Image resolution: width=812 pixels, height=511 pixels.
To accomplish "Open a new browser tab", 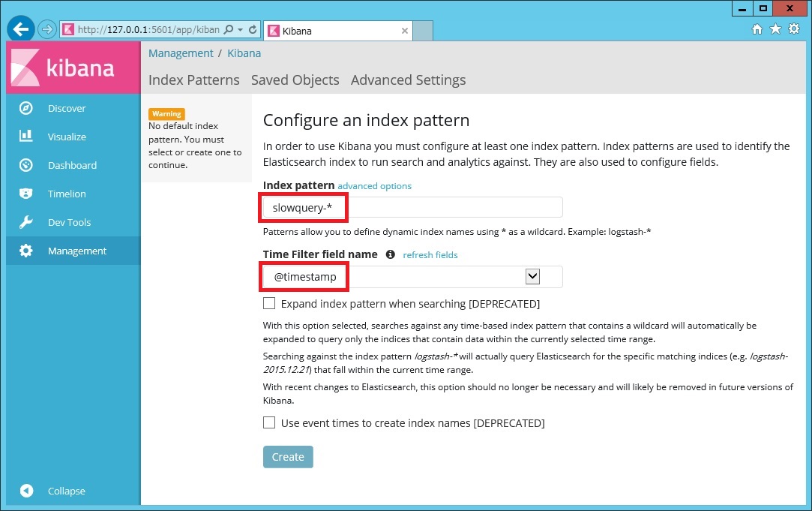I will click(x=423, y=31).
